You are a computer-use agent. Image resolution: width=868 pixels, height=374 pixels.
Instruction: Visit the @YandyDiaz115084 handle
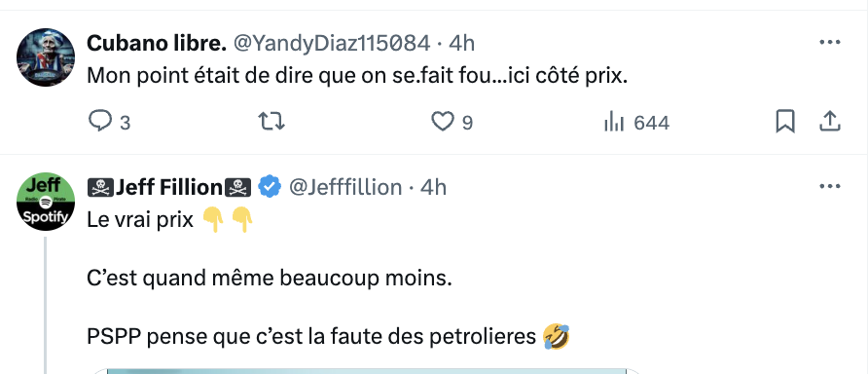(332, 43)
